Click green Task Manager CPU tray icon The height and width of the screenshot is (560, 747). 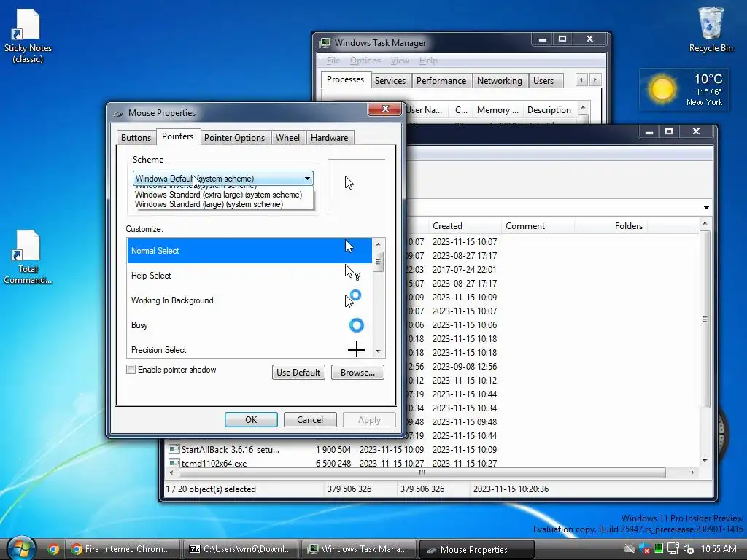[659, 548]
